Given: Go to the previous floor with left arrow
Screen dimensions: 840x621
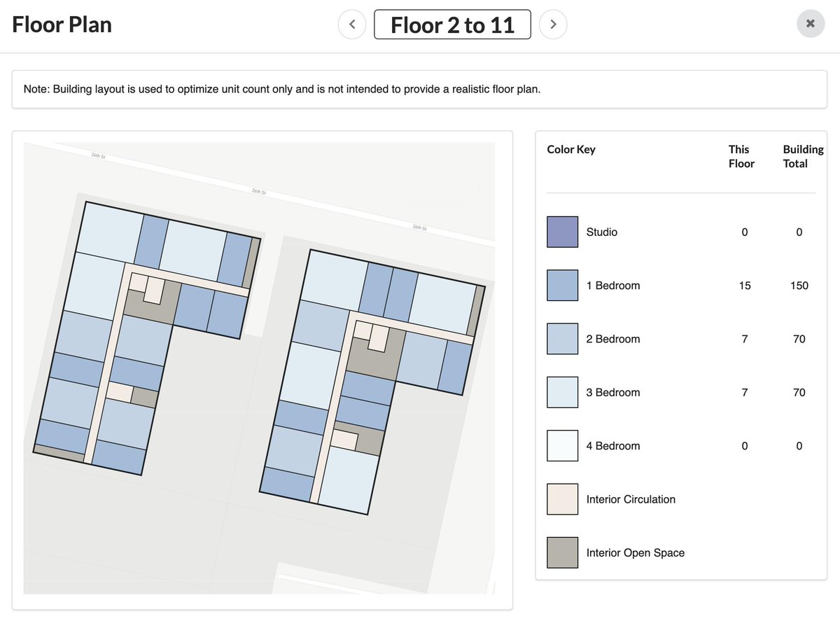Looking at the screenshot, I should (x=352, y=25).
